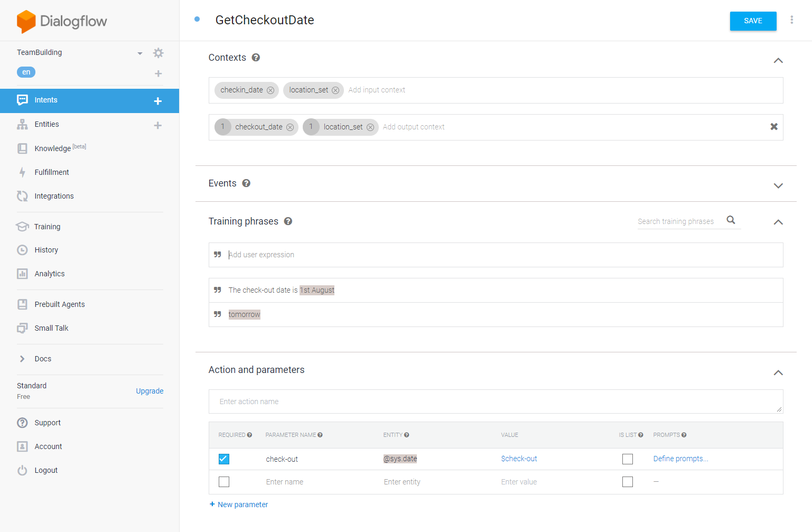Select the en language tab
The image size is (812, 532).
pyautogui.click(x=26, y=72)
